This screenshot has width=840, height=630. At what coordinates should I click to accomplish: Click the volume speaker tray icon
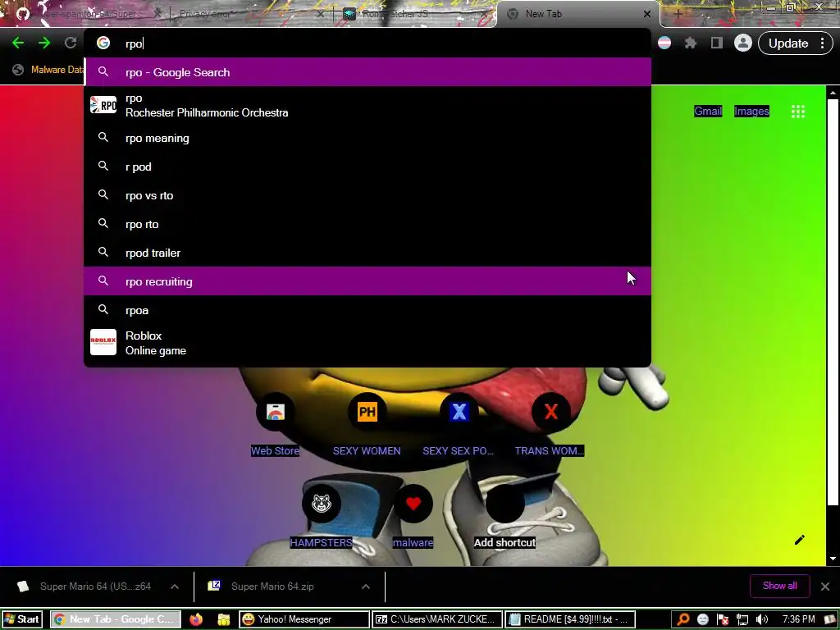point(762,619)
